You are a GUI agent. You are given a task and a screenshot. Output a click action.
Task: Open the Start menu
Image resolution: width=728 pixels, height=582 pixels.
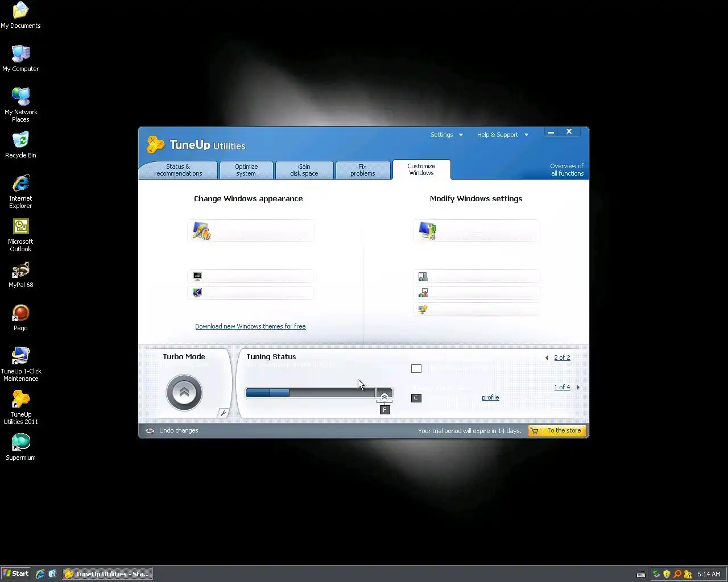point(16,574)
